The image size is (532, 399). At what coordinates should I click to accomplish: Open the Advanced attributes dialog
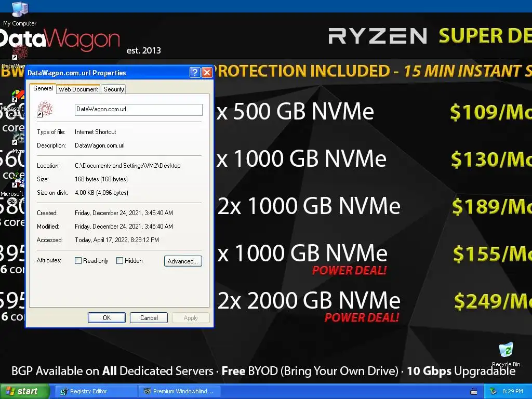(x=183, y=261)
